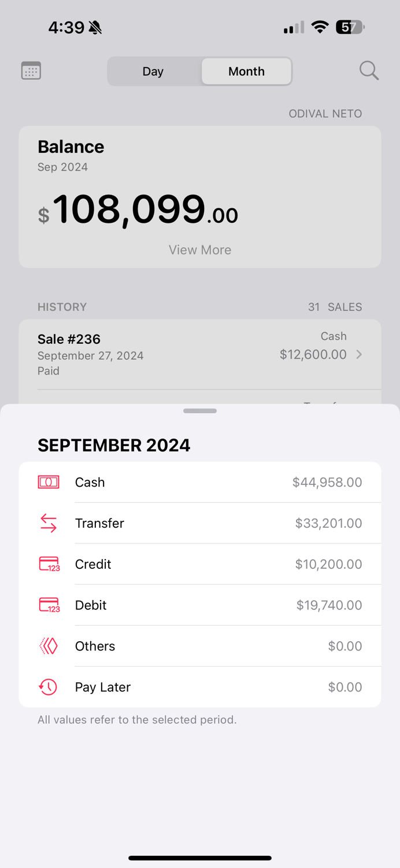The image size is (400, 868).
Task: Select the Cash payment method icon
Action: pyautogui.click(x=49, y=481)
